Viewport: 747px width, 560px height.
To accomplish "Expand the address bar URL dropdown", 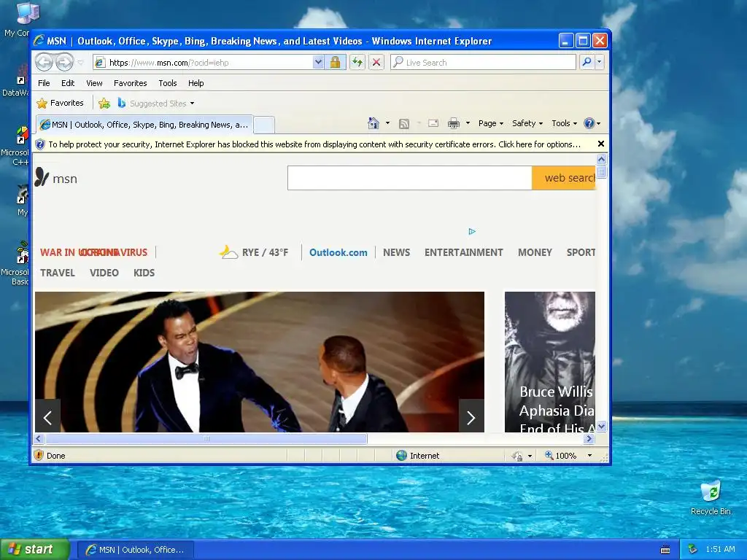I will [318, 63].
